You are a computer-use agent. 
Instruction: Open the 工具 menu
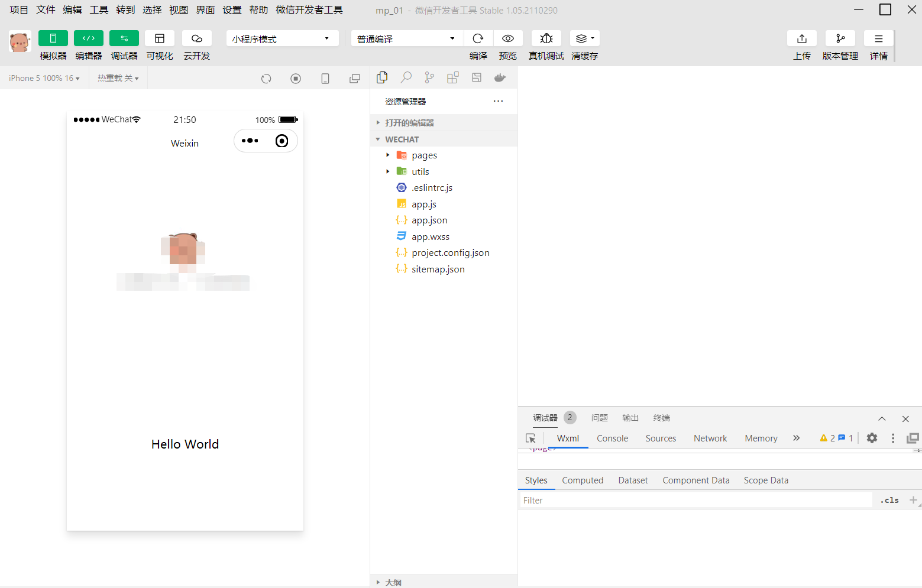coord(99,10)
